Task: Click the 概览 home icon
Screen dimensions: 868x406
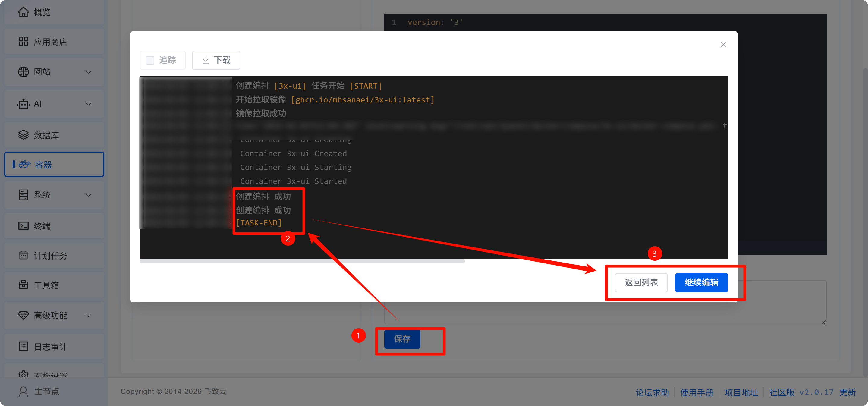Action: click(x=23, y=12)
